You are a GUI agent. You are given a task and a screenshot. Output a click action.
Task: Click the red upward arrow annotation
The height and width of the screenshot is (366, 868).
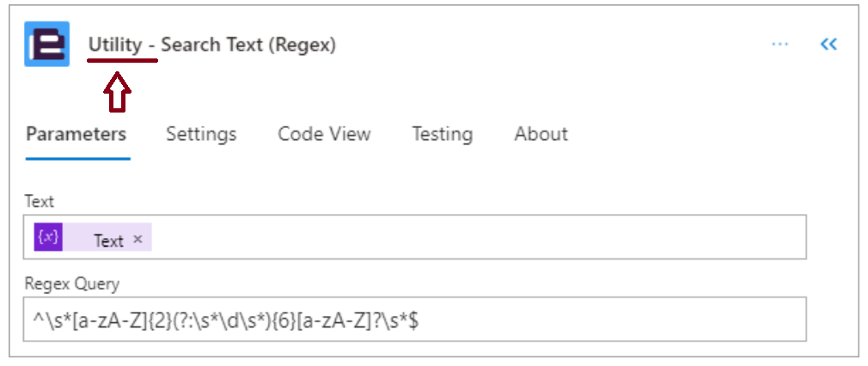(x=118, y=92)
